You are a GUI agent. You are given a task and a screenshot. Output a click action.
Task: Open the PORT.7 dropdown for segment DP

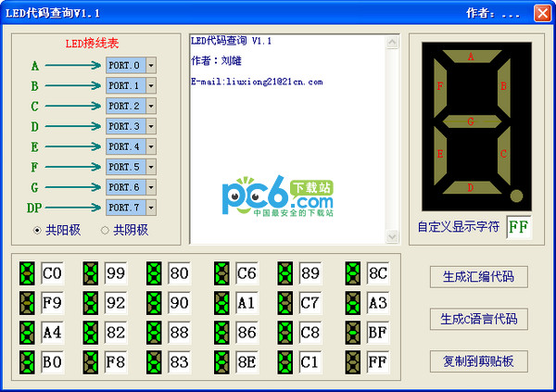[151, 208]
